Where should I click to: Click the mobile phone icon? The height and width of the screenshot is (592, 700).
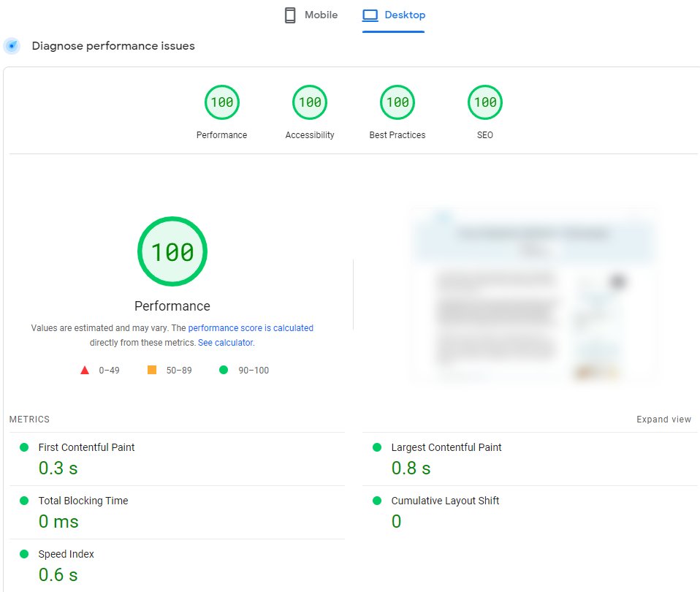point(290,15)
